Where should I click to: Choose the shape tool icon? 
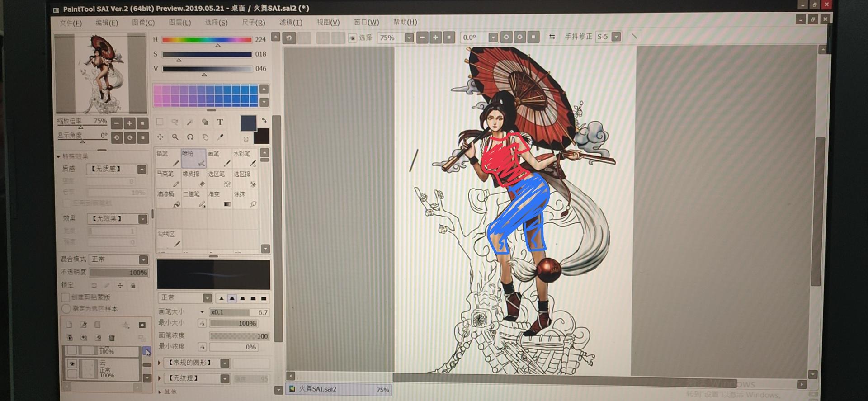pos(205,122)
